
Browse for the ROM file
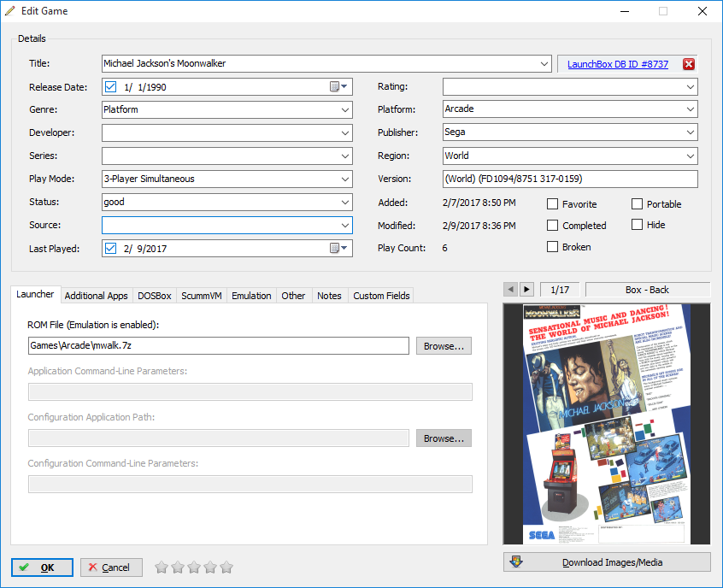click(444, 346)
